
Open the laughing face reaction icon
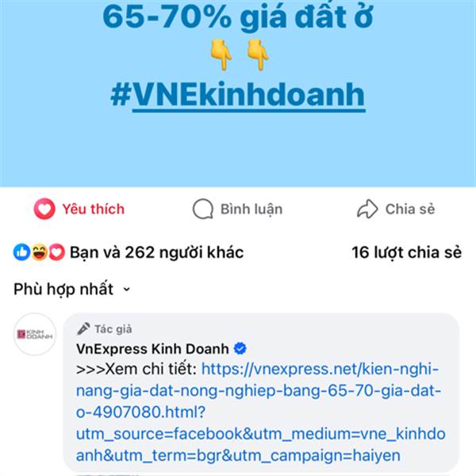pos(40,252)
